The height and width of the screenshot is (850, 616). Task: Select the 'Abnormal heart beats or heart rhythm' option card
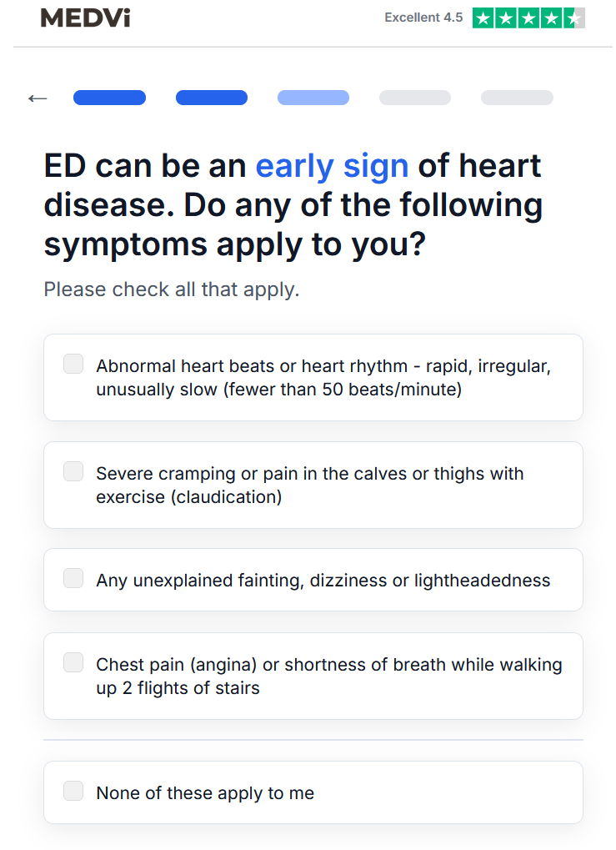coord(313,377)
